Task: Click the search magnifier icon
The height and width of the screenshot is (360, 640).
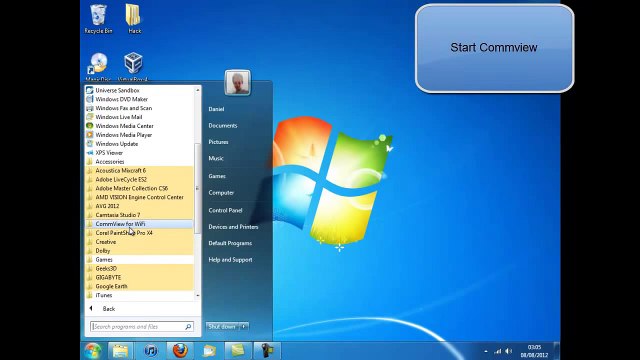Action: [x=188, y=327]
